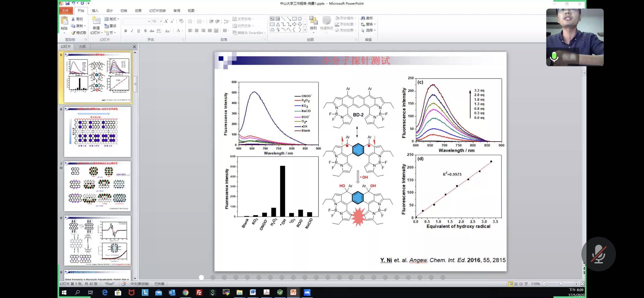Click the Paste (粘贴) icon

[x=64, y=21]
